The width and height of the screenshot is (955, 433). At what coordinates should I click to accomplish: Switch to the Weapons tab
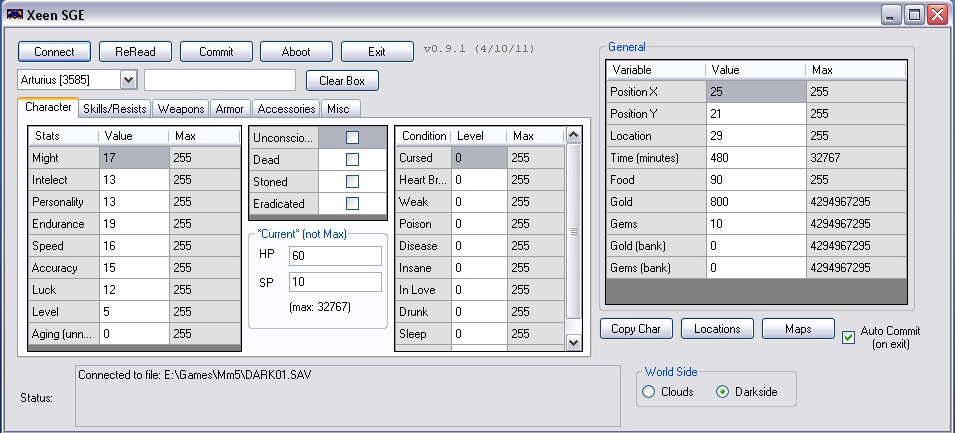181,109
